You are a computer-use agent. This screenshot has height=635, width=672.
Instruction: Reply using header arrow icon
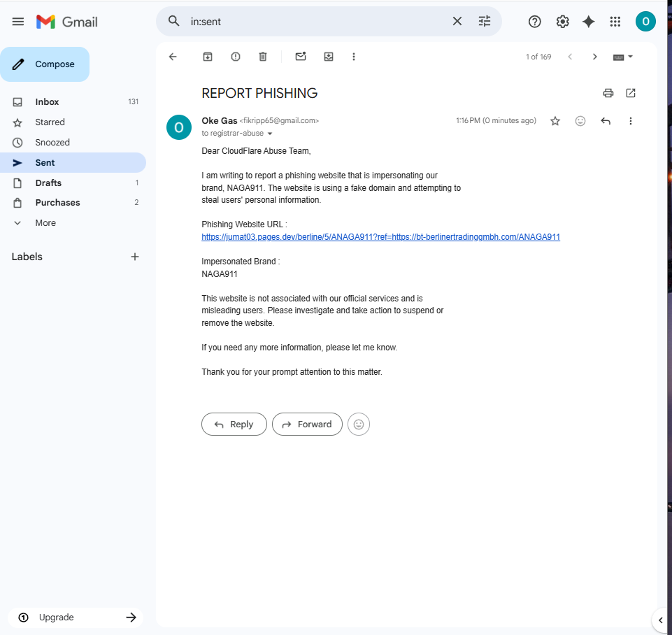click(605, 121)
